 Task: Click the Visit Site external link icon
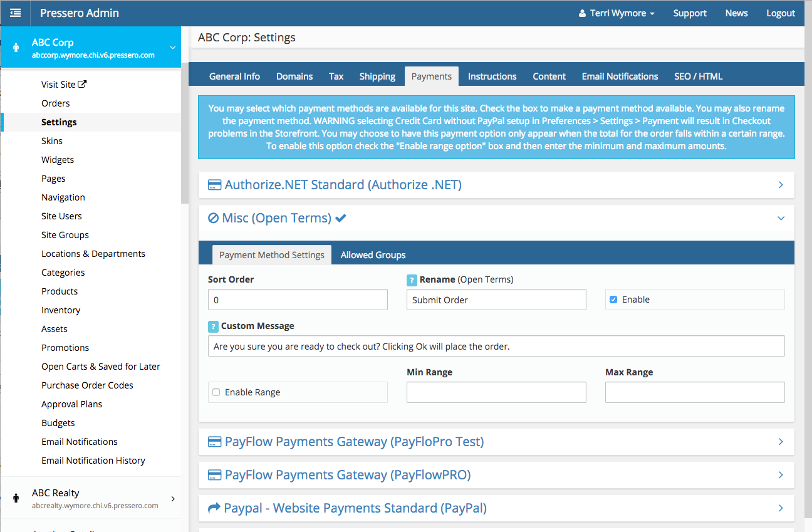point(82,84)
